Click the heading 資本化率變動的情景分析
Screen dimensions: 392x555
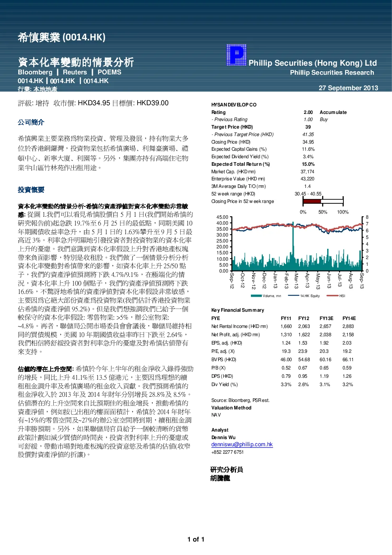[x=76, y=62]
